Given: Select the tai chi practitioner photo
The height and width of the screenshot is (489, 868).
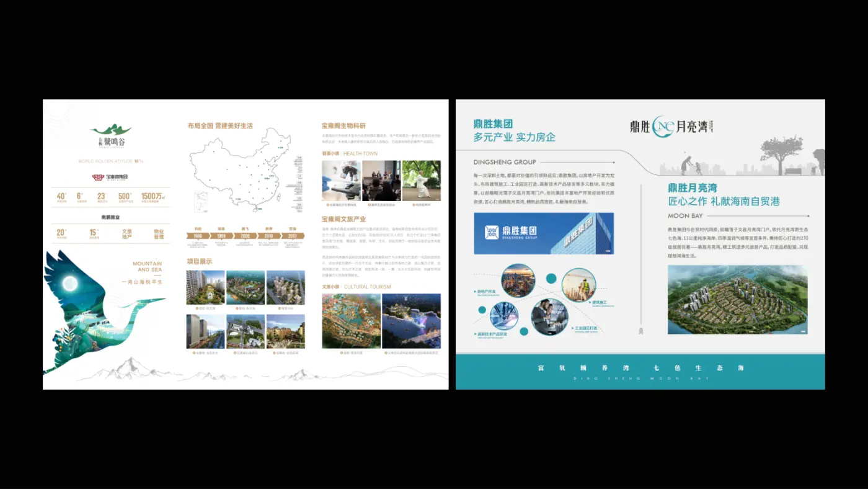Looking at the screenshot, I should (x=422, y=181).
